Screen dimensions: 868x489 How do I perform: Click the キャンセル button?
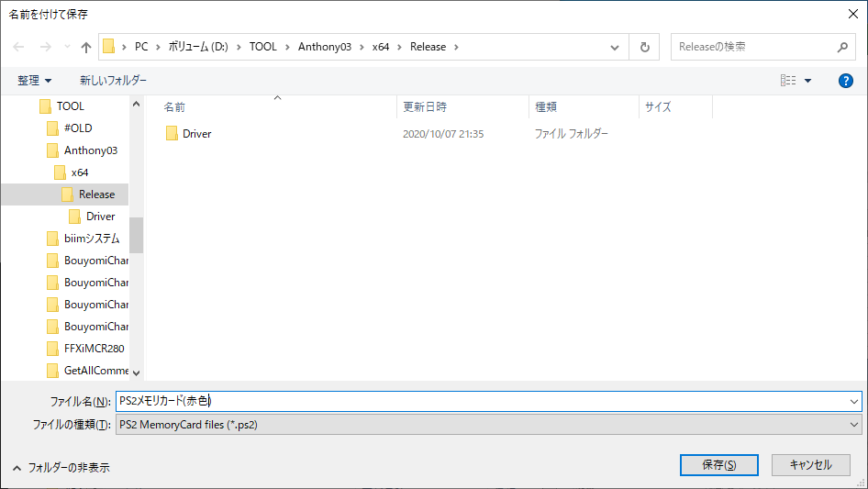click(811, 465)
